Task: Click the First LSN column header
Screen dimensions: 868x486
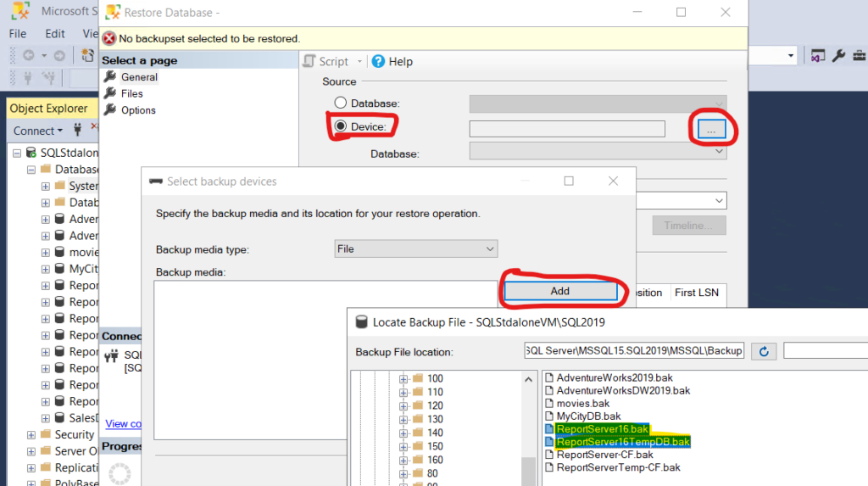Action: [x=697, y=293]
